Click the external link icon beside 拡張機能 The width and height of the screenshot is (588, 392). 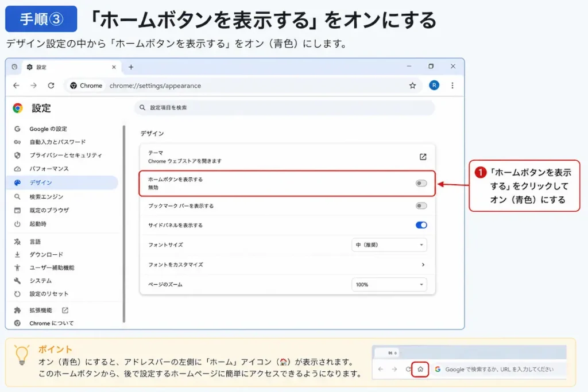(x=65, y=311)
